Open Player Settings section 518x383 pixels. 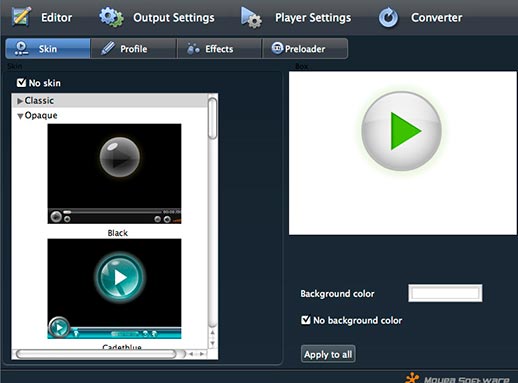click(x=313, y=17)
